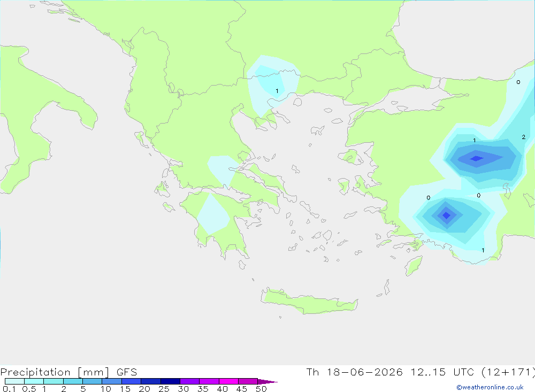Image resolution: width=535 pixels, height=392 pixels.
Task: Click the arrow-shaped over-50 mm legend tip
Action: click(267, 381)
